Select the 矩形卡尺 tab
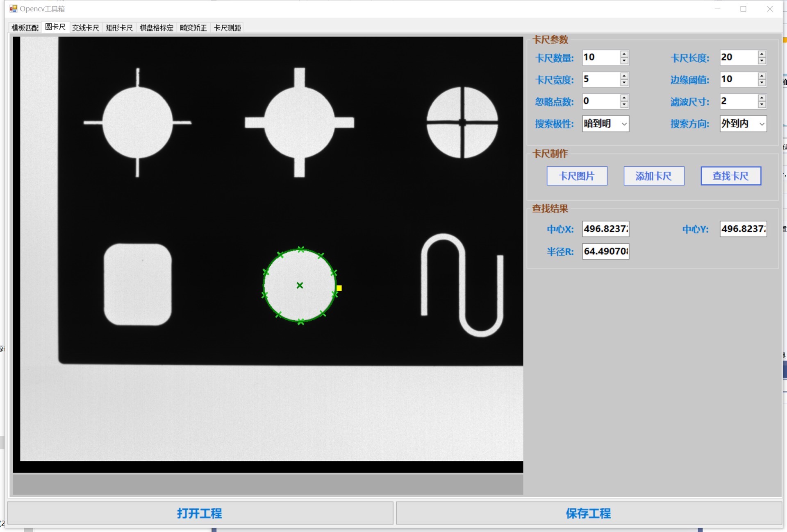 pos(119,27)
